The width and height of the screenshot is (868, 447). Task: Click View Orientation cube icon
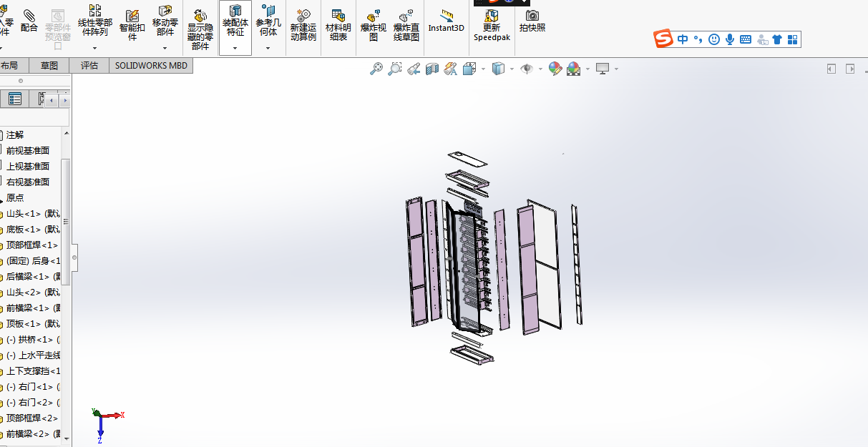(x=469, y=69)
